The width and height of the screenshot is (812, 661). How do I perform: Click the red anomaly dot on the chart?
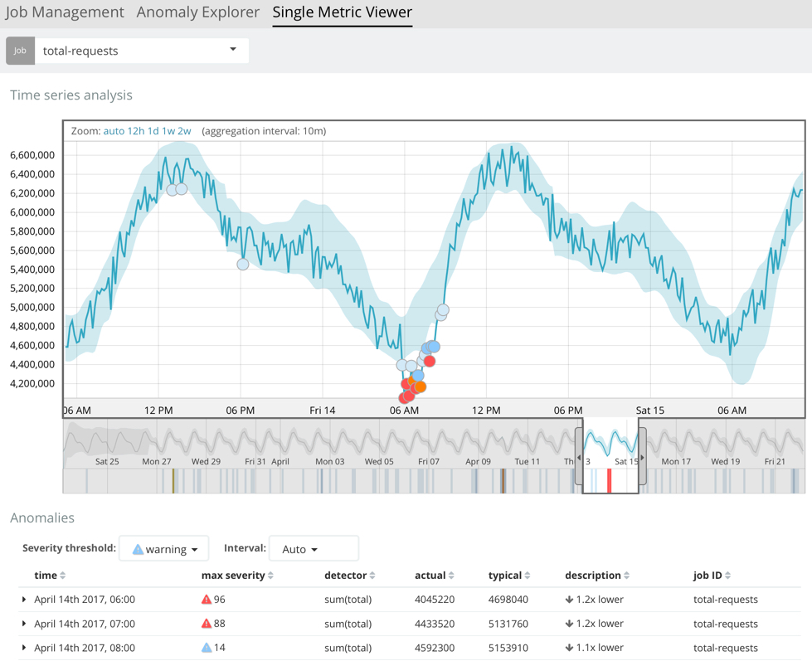430,361
